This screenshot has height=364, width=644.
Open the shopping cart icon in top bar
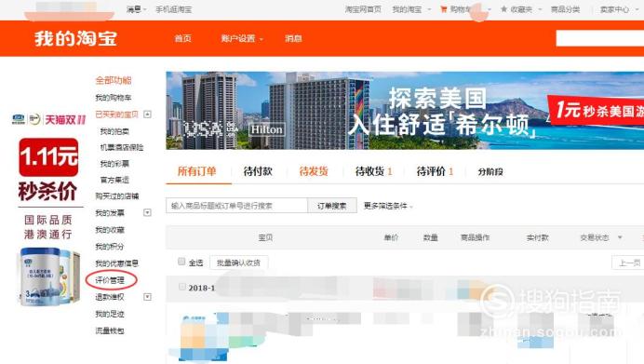(x=443, y=9)
